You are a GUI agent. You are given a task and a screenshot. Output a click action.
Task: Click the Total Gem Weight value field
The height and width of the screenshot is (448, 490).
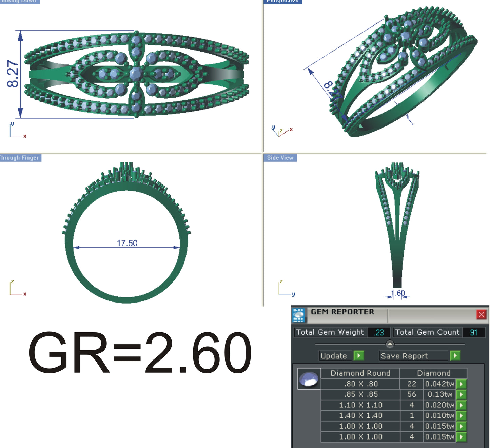click(379, 332)
